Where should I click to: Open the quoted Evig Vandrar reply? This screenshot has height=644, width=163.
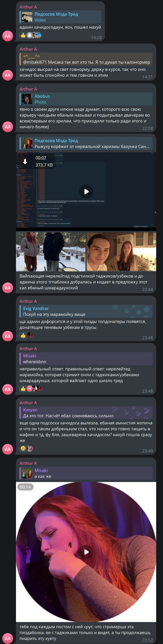tap(86, 311)
